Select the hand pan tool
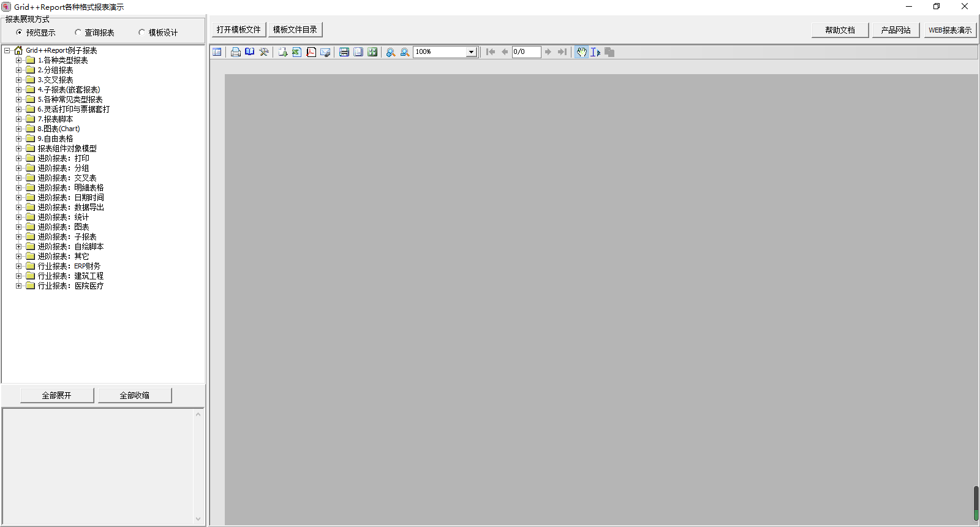Image resolution: width=980 pixels, height=527 pixels. (x=581, y=52)
